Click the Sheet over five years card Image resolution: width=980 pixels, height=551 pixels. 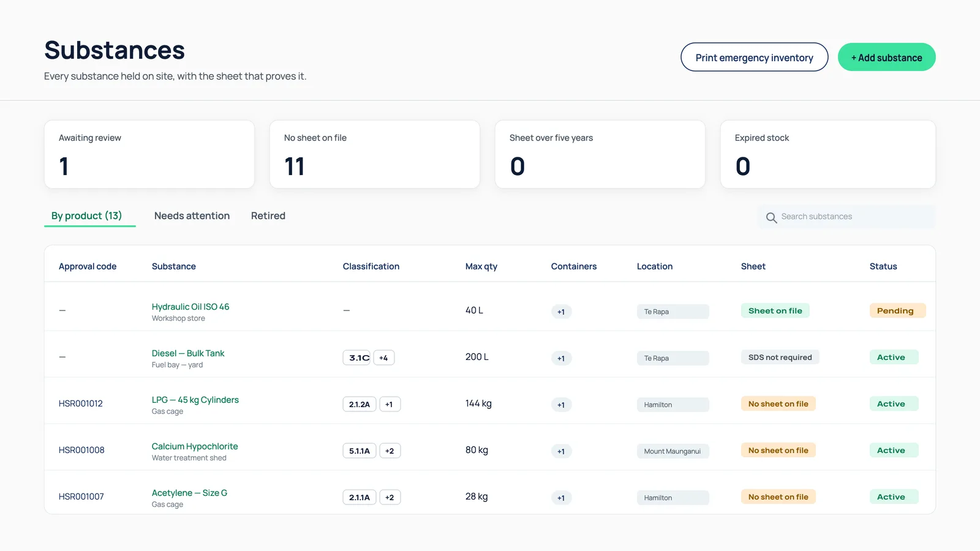click(600, 154)
